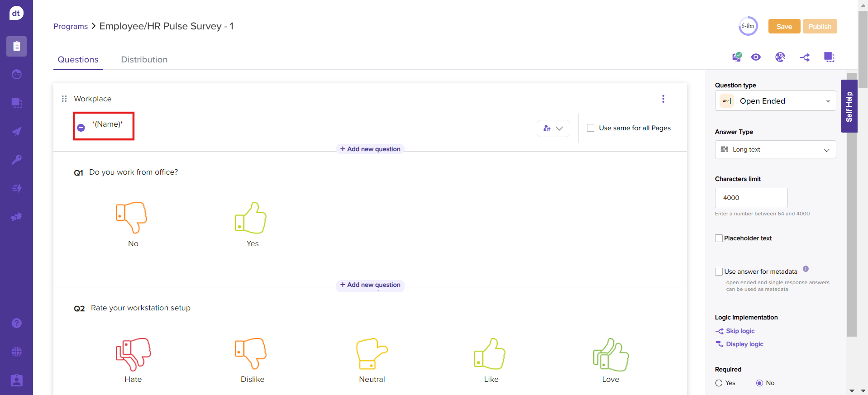The image size is (868, 395).
Task: Open the theme palette icon
Action: tap(780, 57)
